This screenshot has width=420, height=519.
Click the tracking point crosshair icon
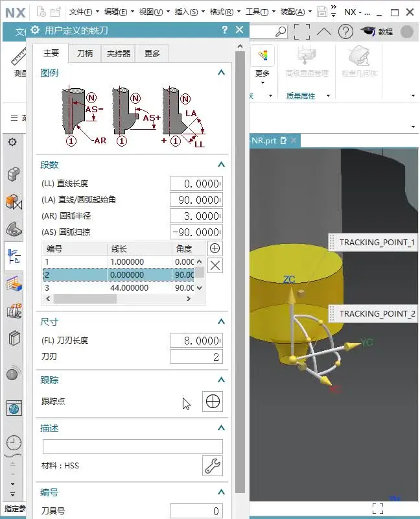[x=213, y=402]
